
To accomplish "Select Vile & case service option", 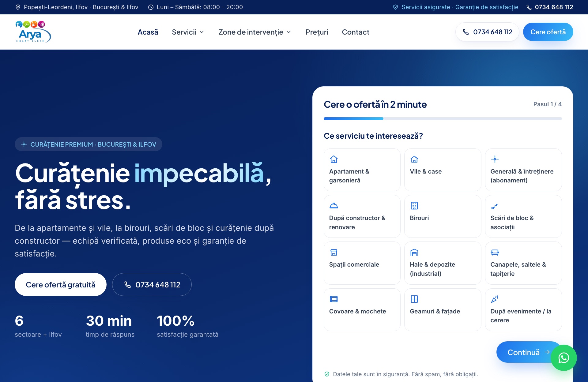I will pos(443,170).
